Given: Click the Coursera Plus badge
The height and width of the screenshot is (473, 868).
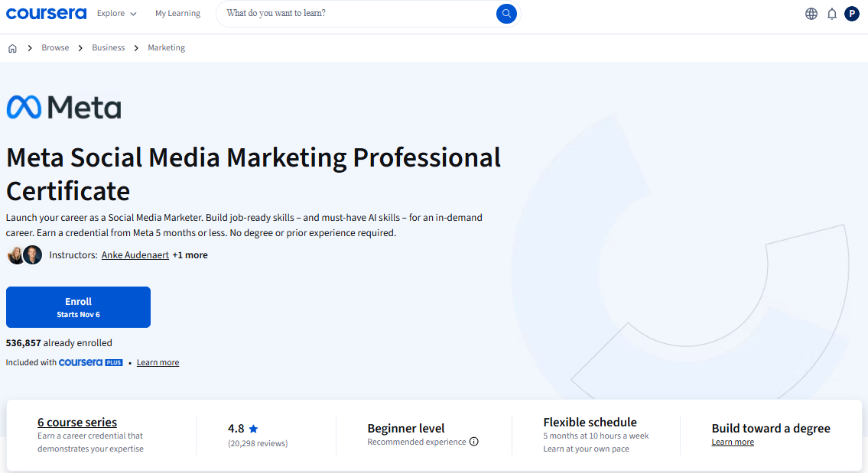Looking at the screenshot, I should [x=91, y=362].
